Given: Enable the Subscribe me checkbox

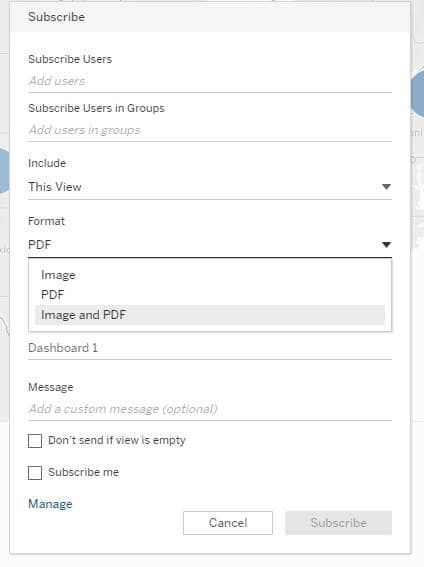Looking at the screenshot, I should point(35,473).
